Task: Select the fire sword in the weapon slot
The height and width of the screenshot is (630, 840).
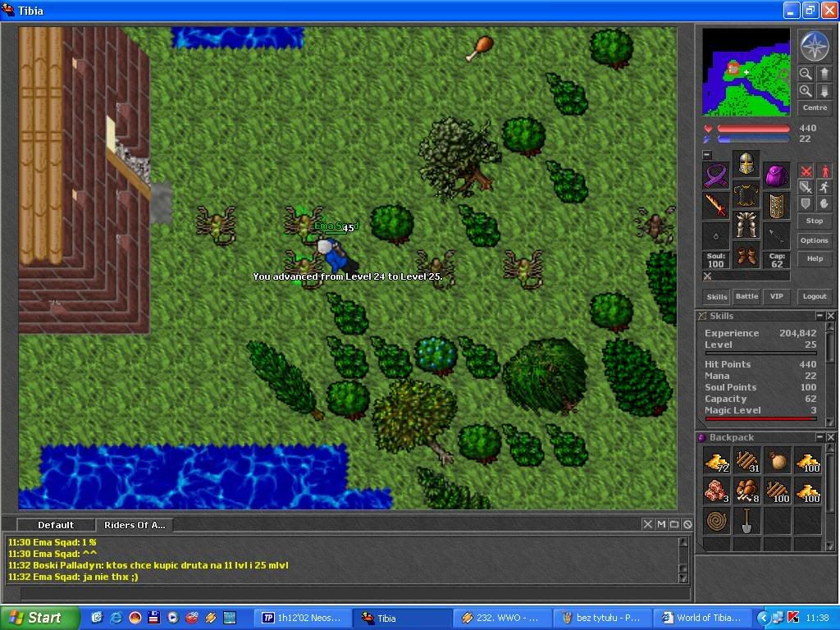Action: [716, 206]
